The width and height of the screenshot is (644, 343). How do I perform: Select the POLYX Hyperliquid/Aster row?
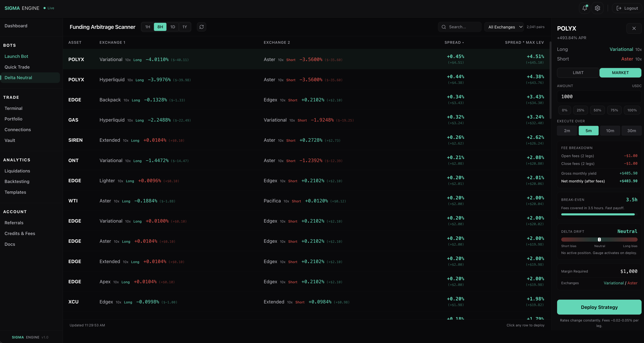pos(306,80)
